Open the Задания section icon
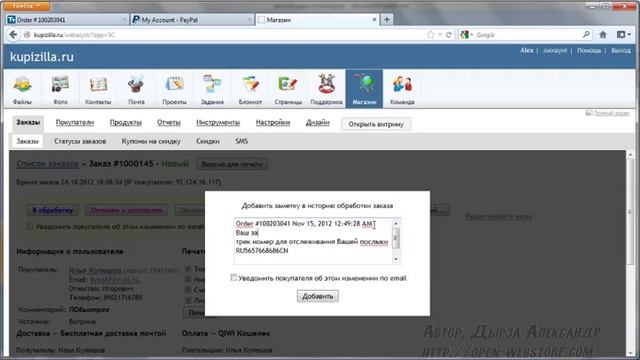 (212, 89)
